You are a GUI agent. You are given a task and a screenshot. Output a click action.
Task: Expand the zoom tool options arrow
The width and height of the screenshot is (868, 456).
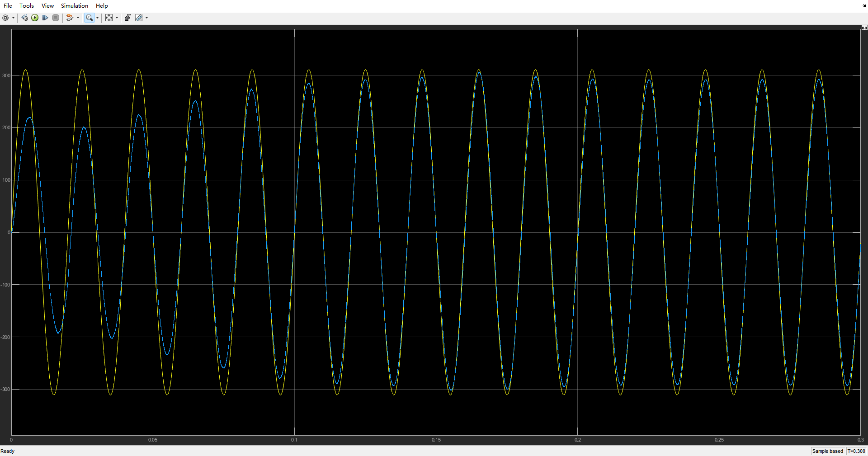pyautogui.click(x=98, y=18)
